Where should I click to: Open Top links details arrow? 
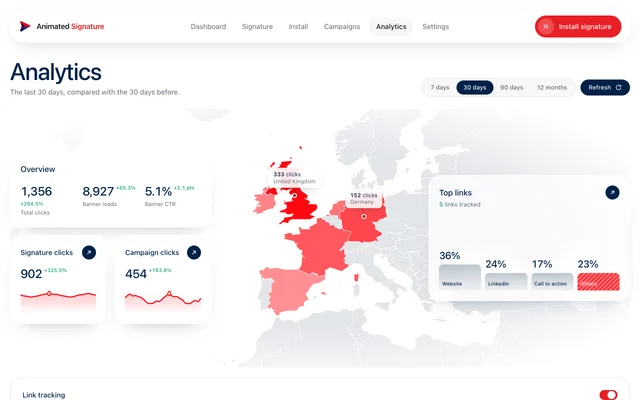(612, 192)
